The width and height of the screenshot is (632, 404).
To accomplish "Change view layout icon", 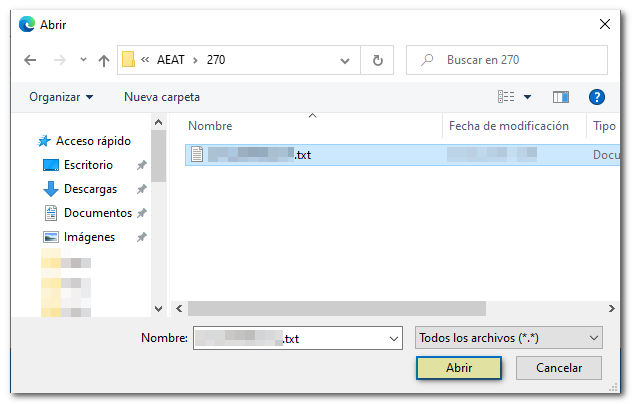I will (x=506, y=97).
